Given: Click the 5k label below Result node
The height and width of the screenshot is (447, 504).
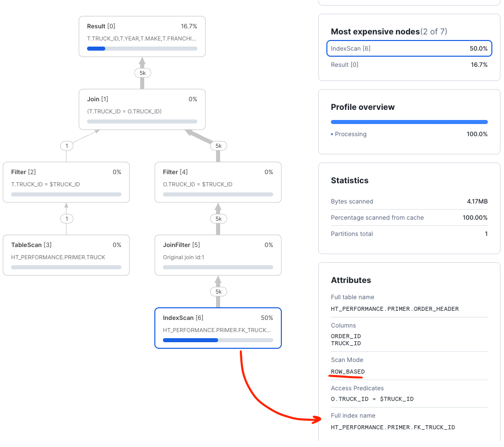Looking at the screenshot, I should 142,73.
